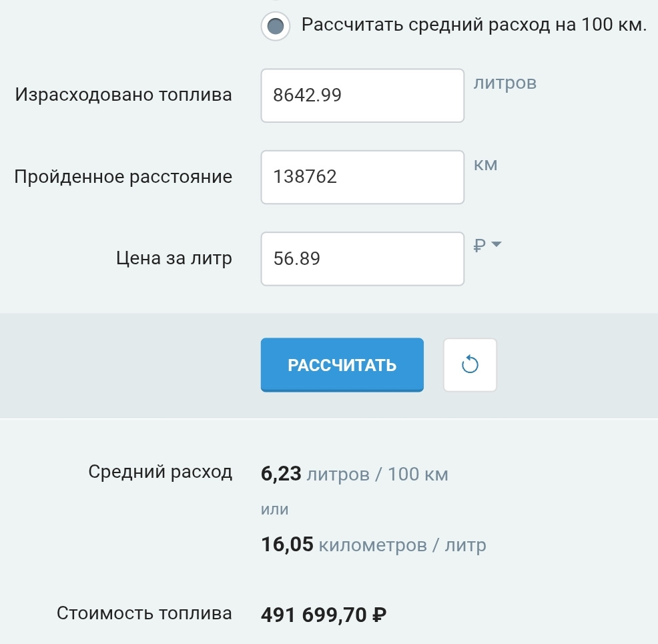
Task: Open the ruble currency dropdown
Action: pyautogui.click(x=487, y=246)
